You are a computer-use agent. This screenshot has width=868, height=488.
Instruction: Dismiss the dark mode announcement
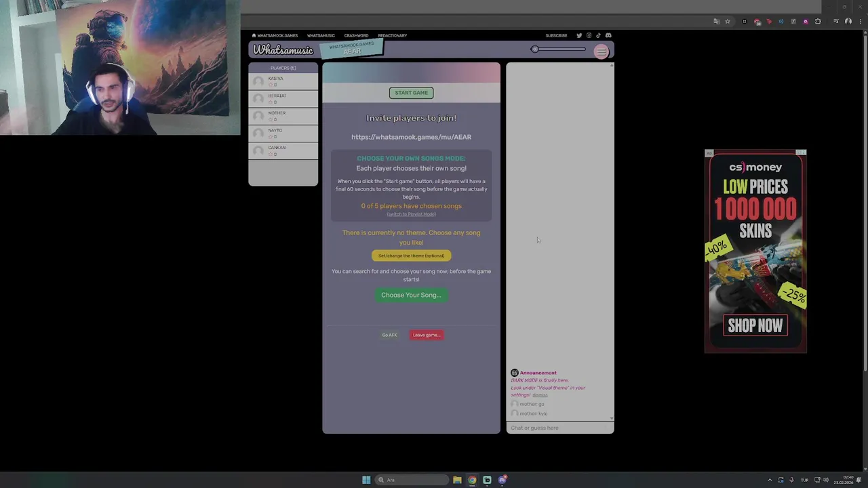pyautogui.click(x=540, y=395)
